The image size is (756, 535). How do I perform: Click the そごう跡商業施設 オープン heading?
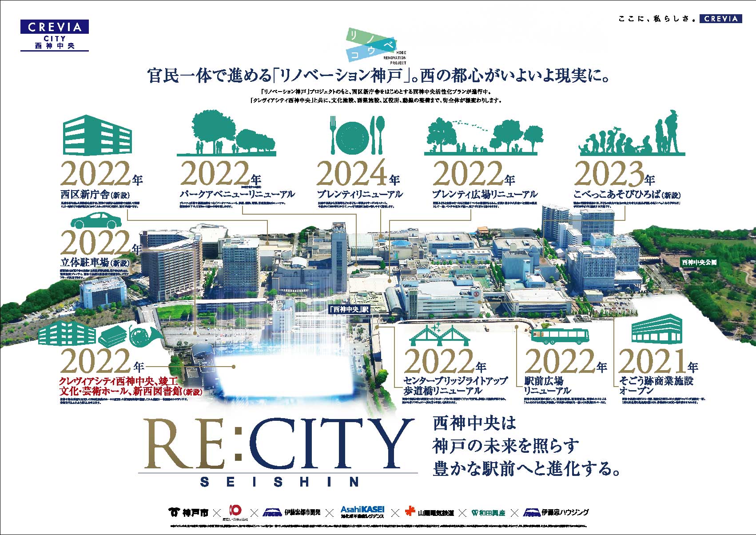tap(656, 386)
